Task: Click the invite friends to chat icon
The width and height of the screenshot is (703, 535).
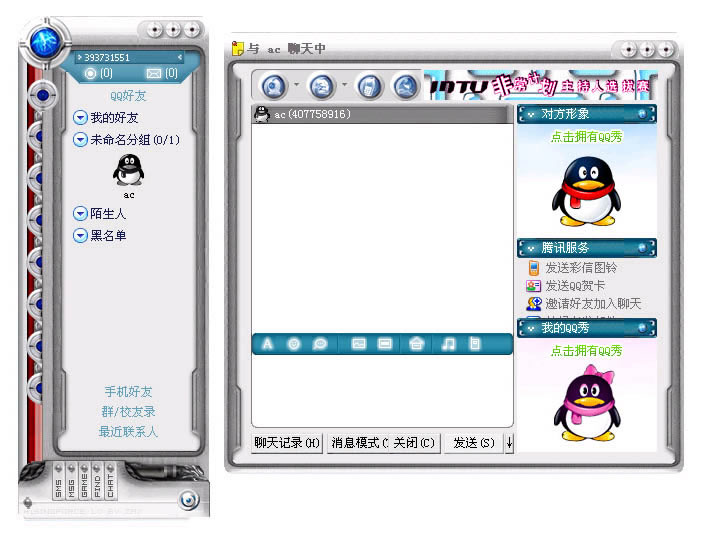Action: point(534,304)
